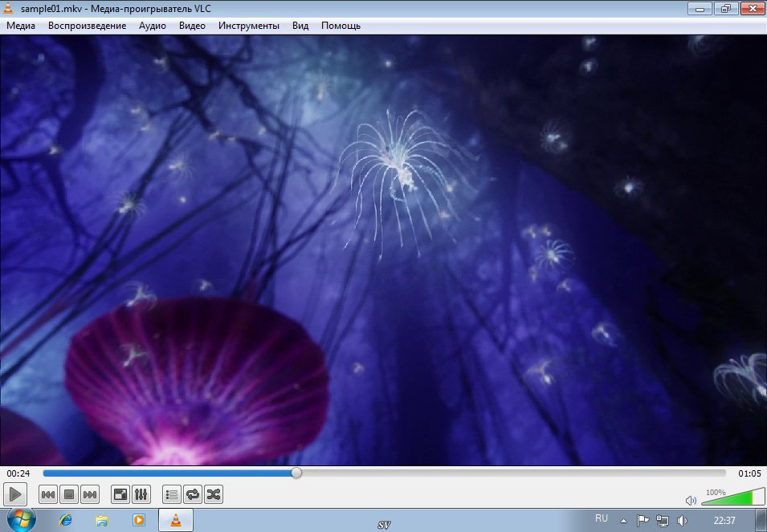Image resolution: width=767 pixels, height=532 pixels.
Task: Open extended settings equalizer panel
Action: click(x=141, y=495)
